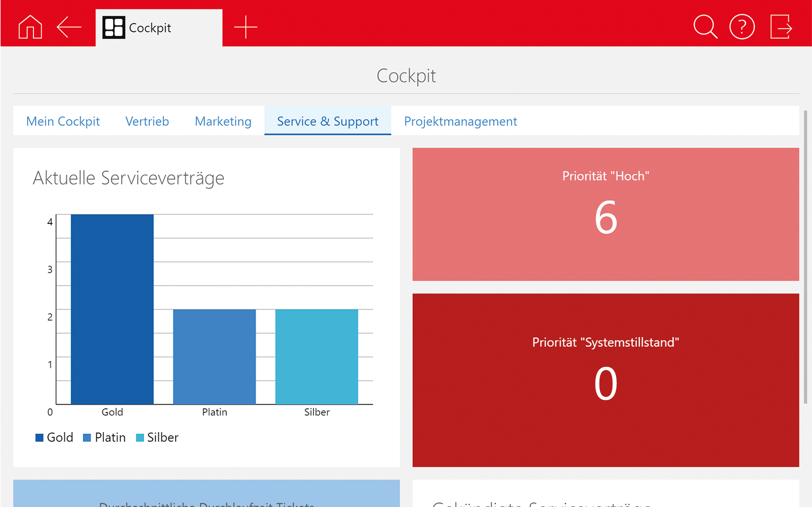
Task: Switch to the Vertrieb tab
Action: [147, 121]
